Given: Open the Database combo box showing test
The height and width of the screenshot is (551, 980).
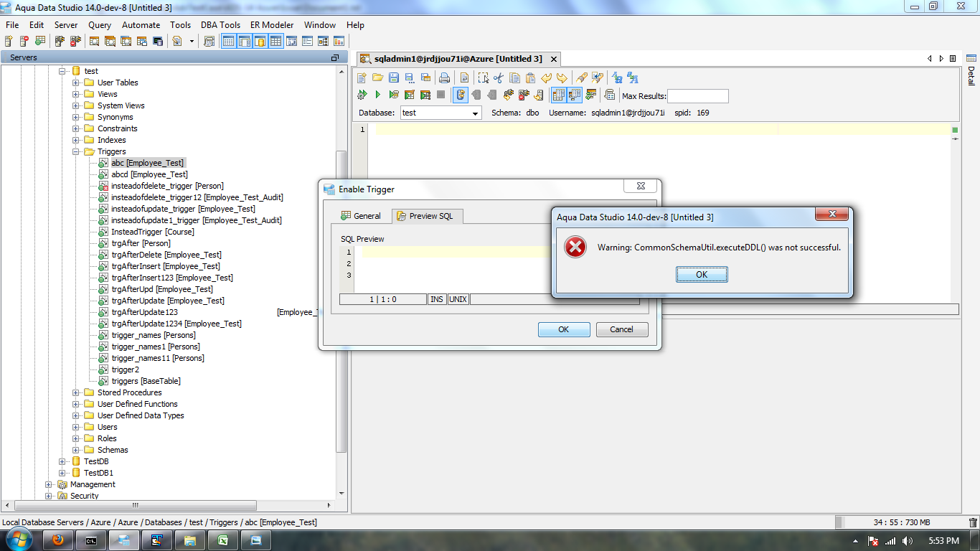Looking at the screenshot, I should coord(440,113).
